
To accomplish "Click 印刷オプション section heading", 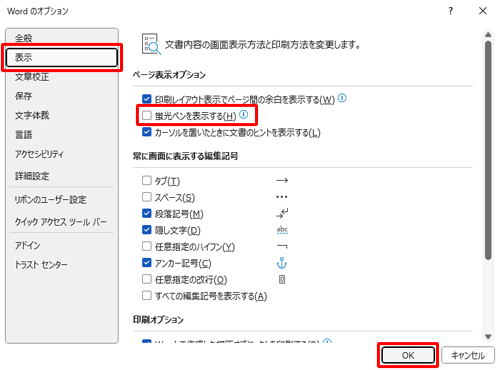I will pos(158,320).
